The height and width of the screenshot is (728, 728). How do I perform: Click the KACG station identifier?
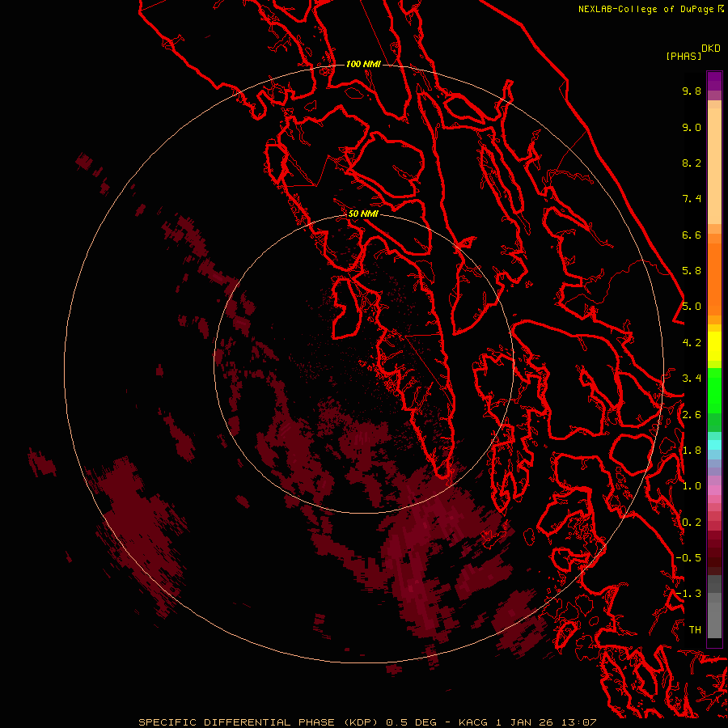(473, 722)
